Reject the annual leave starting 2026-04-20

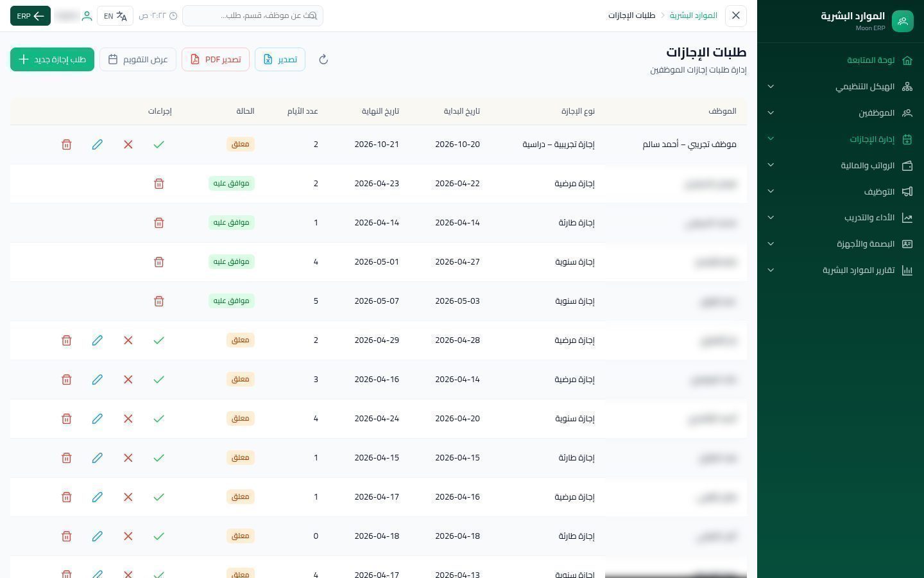(x=128, y=419)
